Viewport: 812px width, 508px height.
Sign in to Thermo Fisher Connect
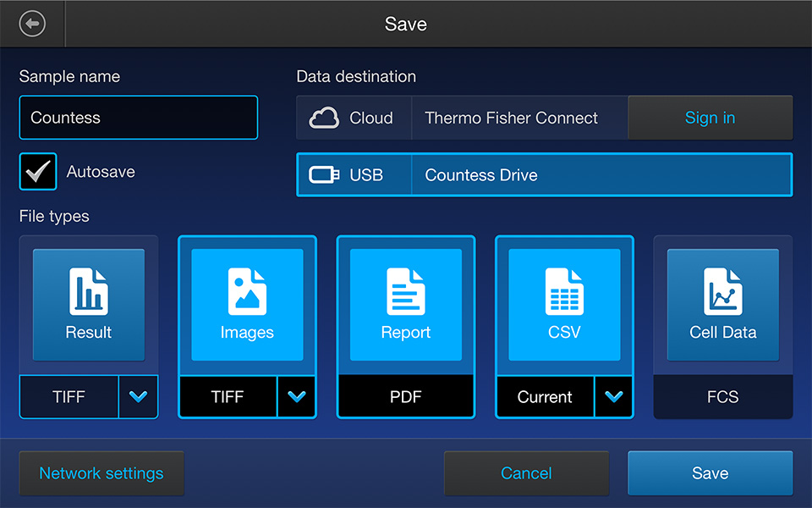pos(710,118)
